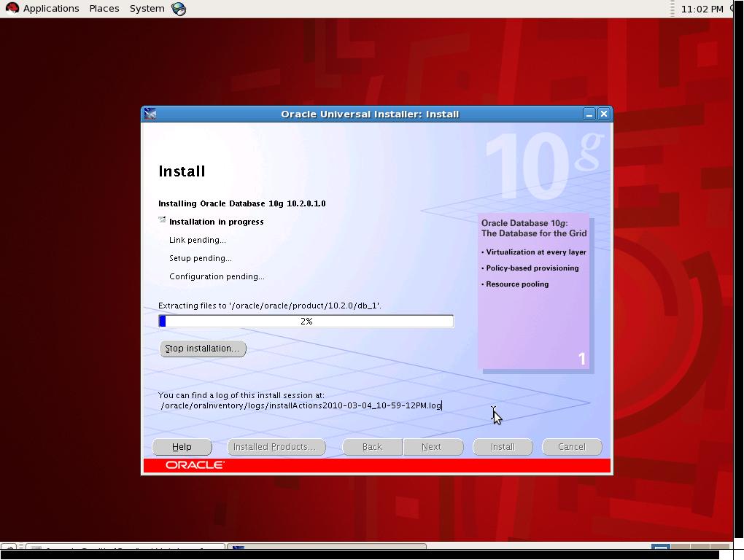Close the Oracle Universal Installer window
Viewport: 744px width, 560px height.
tap(603, 114)
